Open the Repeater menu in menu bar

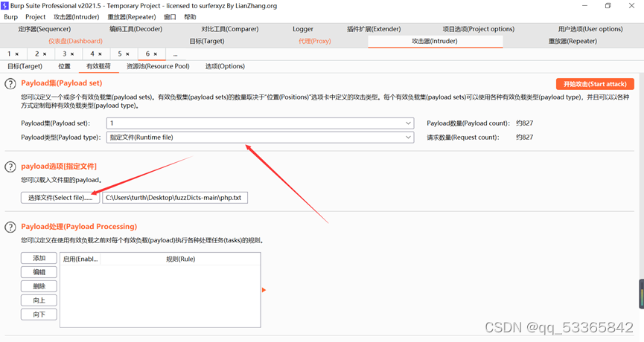132,17
